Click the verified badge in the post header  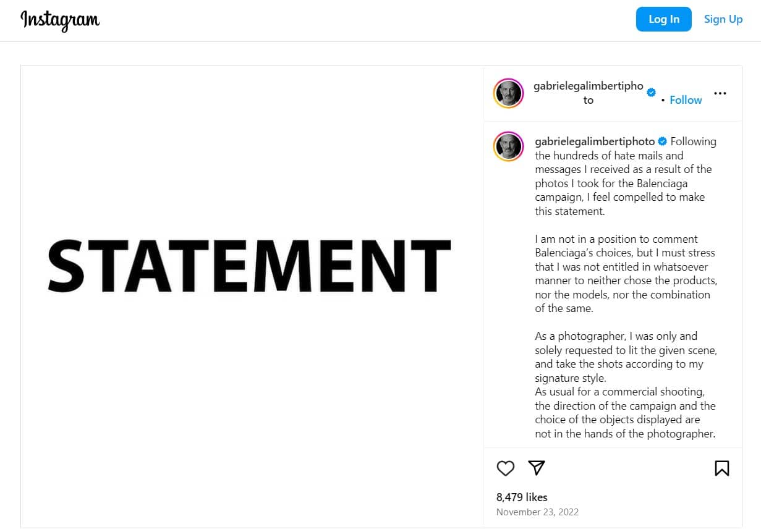coord(652,92)
